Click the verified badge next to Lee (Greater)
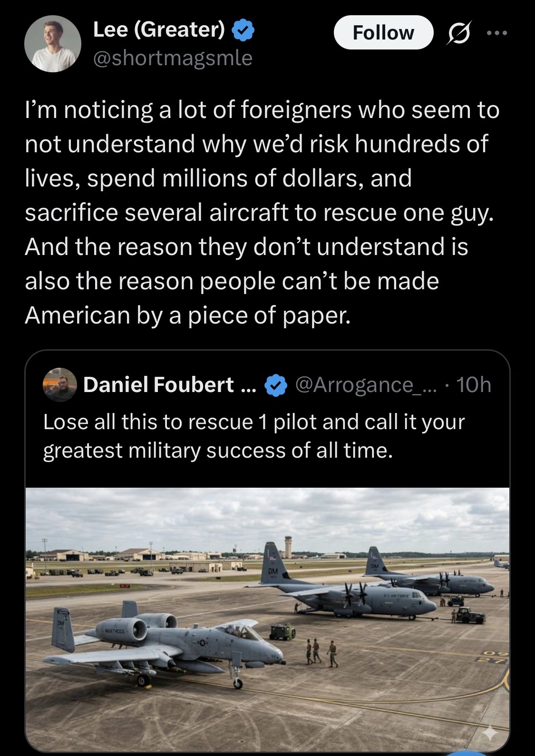This screenshot has height=756, width=535. point(243,30)
